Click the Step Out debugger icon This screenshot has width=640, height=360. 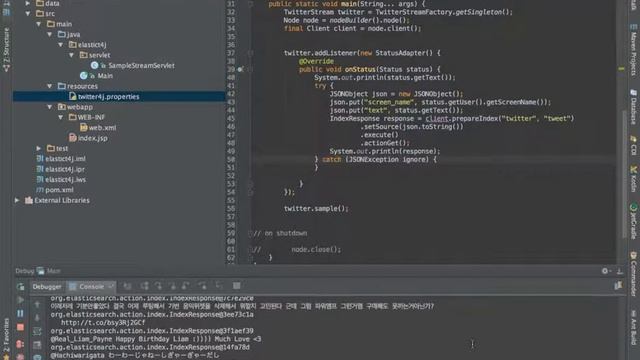pos(186,286)
